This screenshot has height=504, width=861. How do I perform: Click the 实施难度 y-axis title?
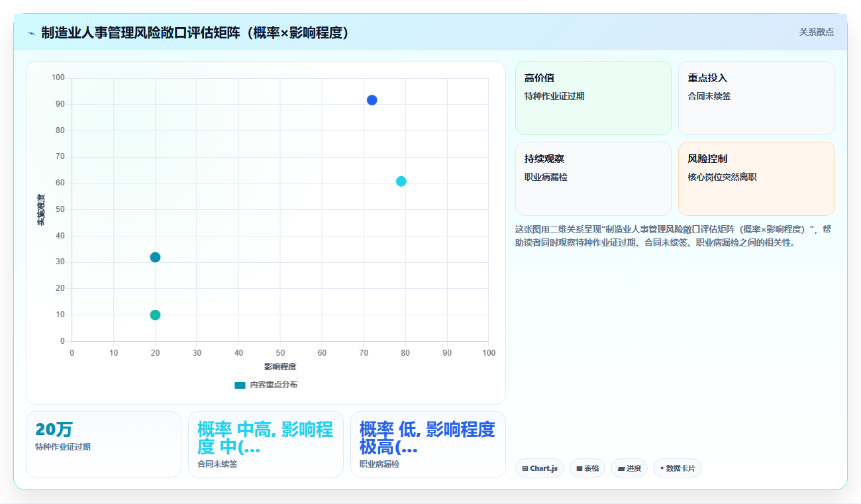click(40, 210)
